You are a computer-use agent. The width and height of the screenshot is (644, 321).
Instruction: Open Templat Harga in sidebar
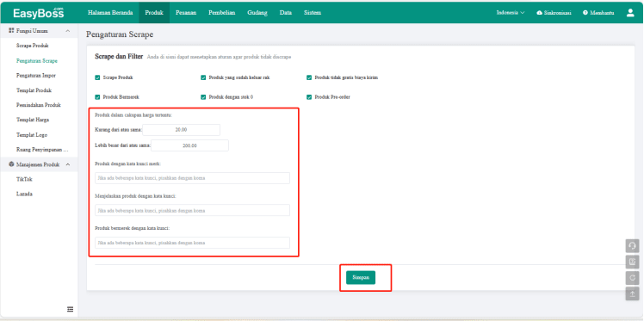[33, 120]
